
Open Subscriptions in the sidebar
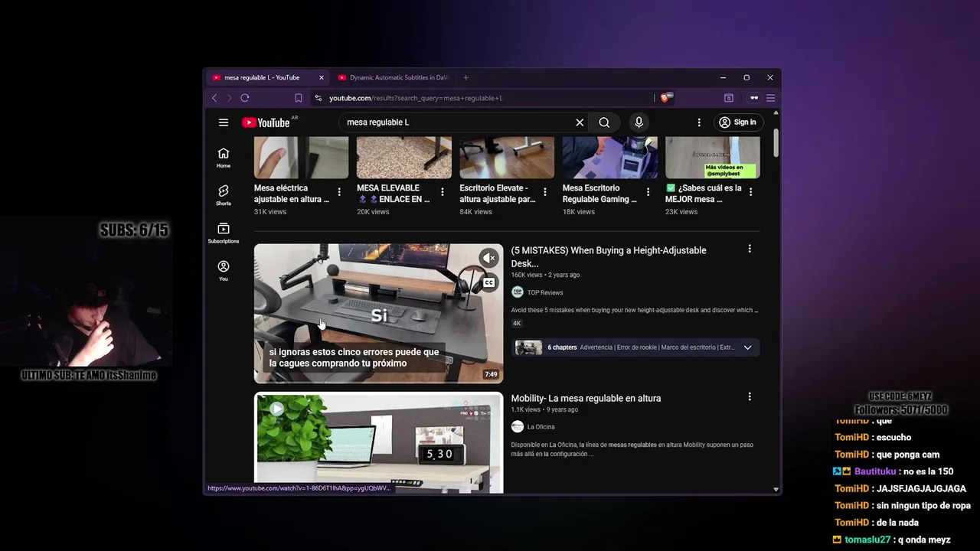coord(224,233)
